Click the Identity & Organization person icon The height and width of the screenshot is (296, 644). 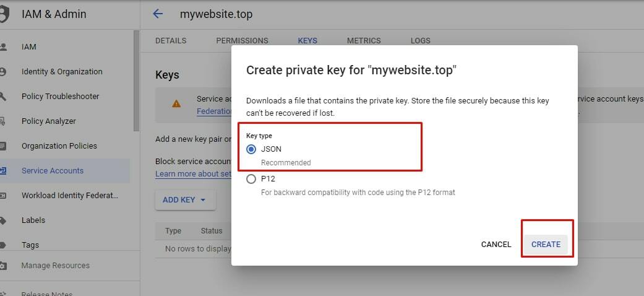[2, 72]
